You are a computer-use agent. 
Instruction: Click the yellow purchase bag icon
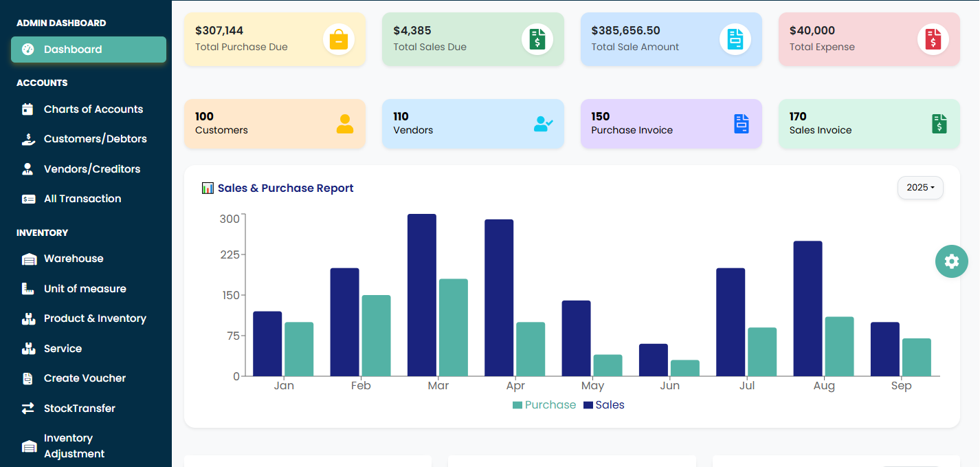[338, 39]
